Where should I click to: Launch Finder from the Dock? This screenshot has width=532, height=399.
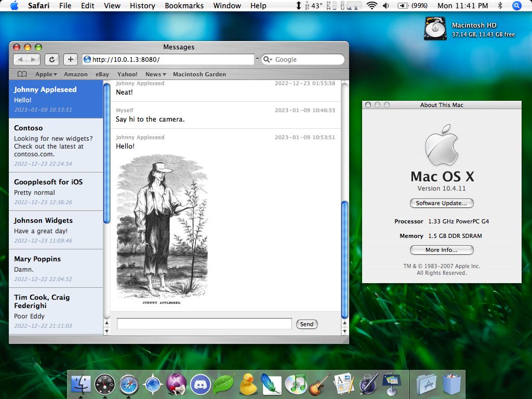[81, 384]
